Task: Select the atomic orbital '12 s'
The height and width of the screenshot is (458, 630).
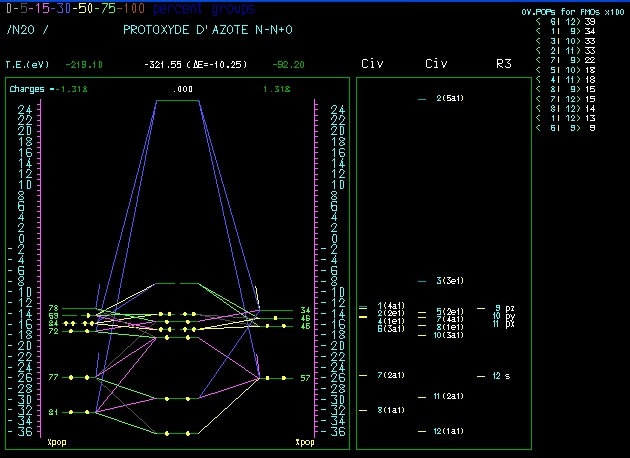Action: [x=501, y=376]
